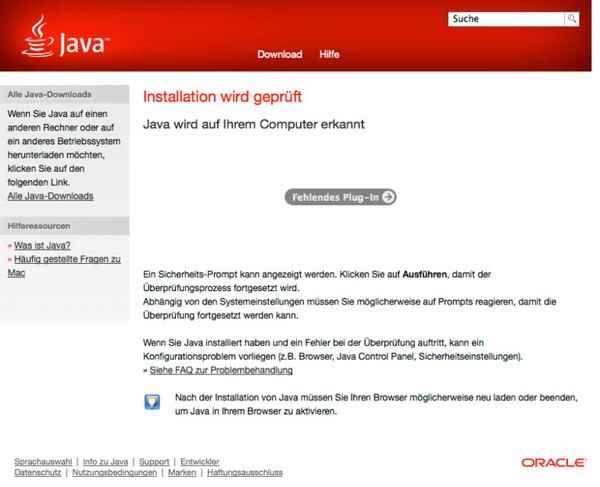Open the Entwickler footer link
Screen dimensions: 600x487
200,462
